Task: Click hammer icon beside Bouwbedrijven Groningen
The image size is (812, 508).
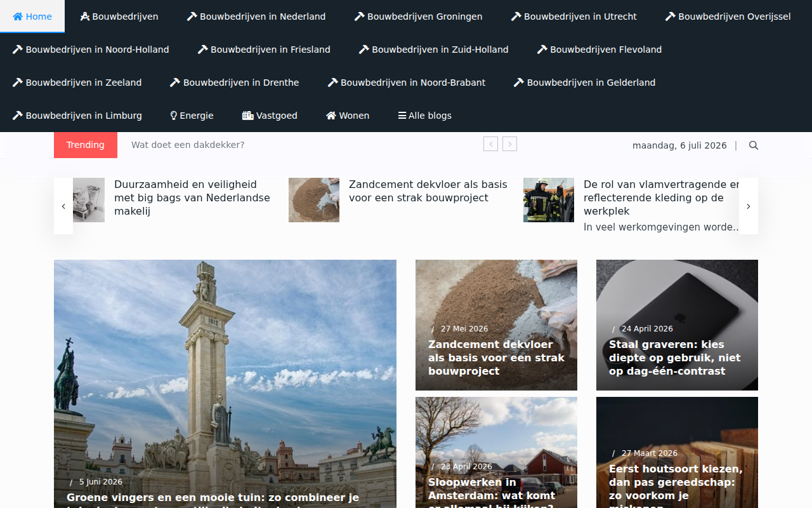Action: click(360, 17)
